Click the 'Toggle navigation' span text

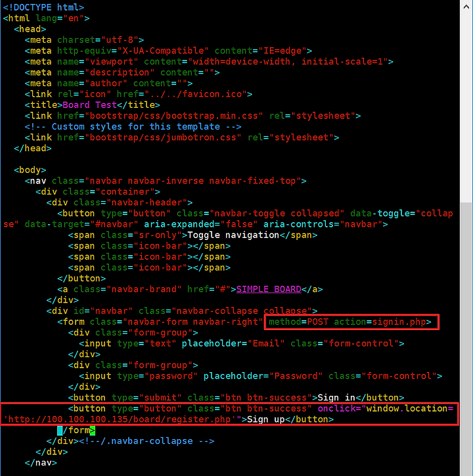233,235
